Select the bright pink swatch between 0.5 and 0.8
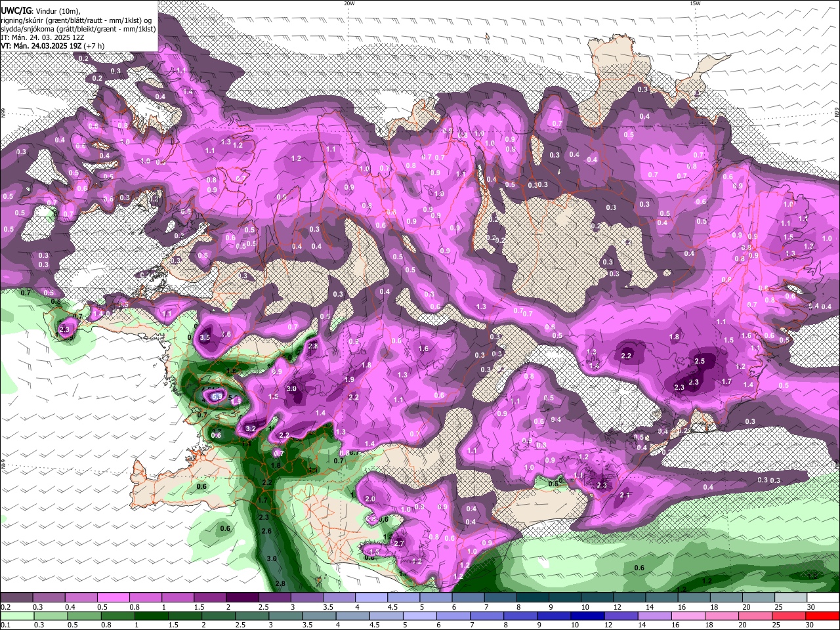840x630 pixels. click(113, 598)
